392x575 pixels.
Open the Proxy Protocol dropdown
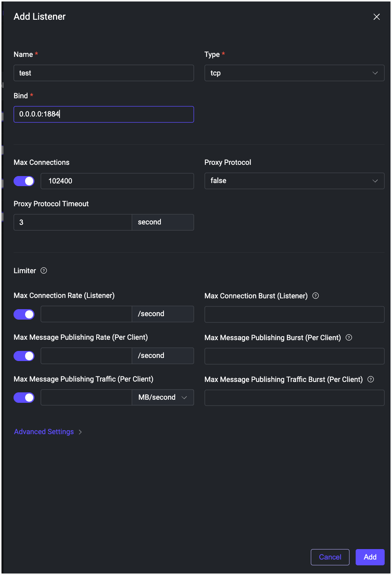click(x=294, y=181)
